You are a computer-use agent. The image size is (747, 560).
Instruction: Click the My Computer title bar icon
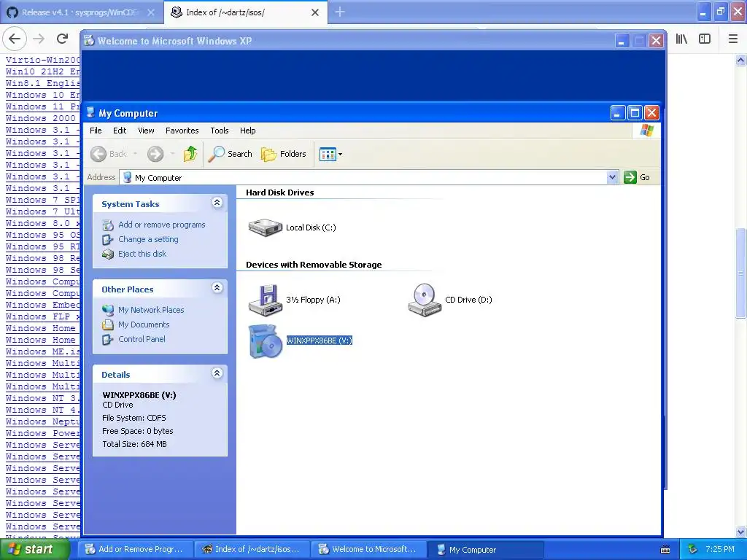point(90,113)
